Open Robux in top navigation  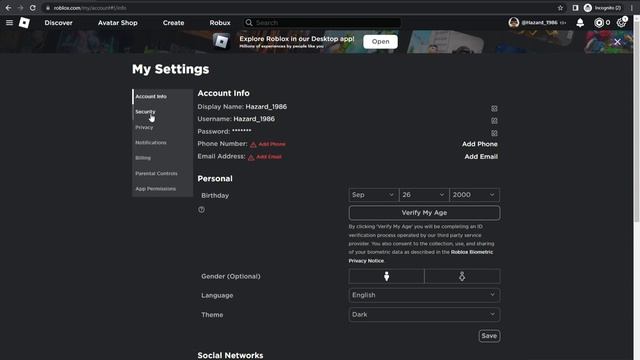point(220,22)
